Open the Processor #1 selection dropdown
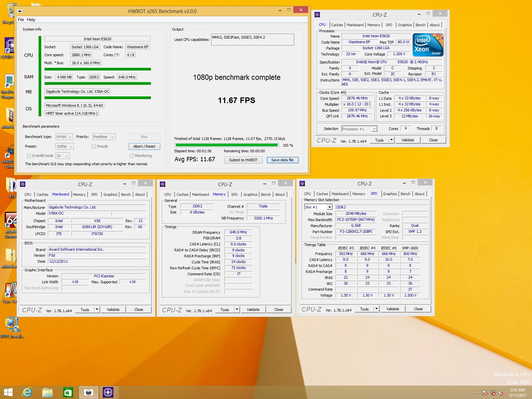Screen dimensions: 532x399 pyautogui.click(x=359, y=129)
